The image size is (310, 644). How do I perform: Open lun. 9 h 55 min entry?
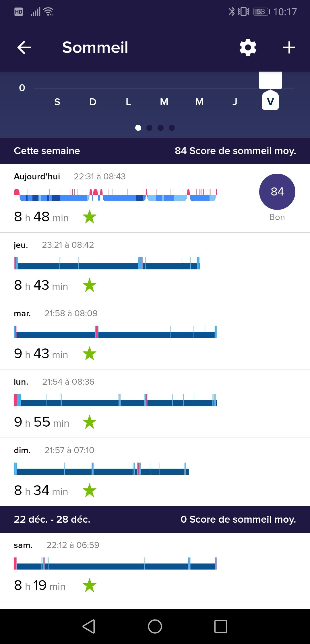pos(42,422)
